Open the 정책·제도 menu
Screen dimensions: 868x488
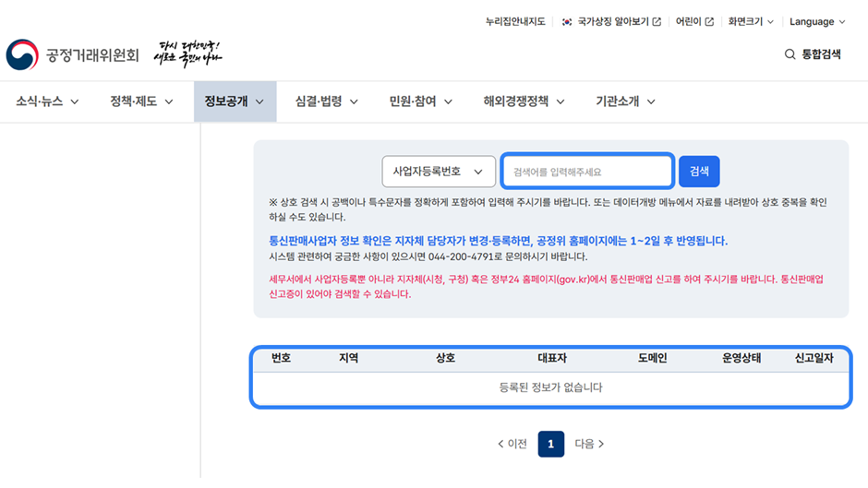141,101
